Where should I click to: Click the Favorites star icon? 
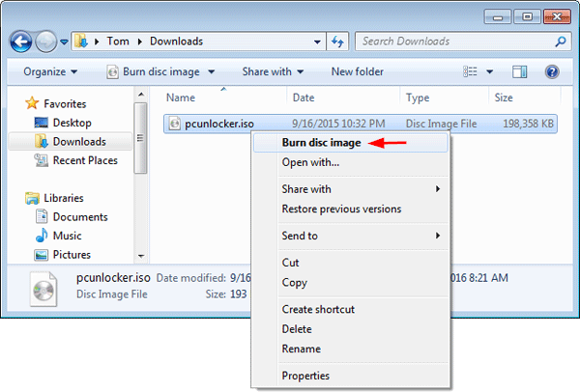[32, 103]
